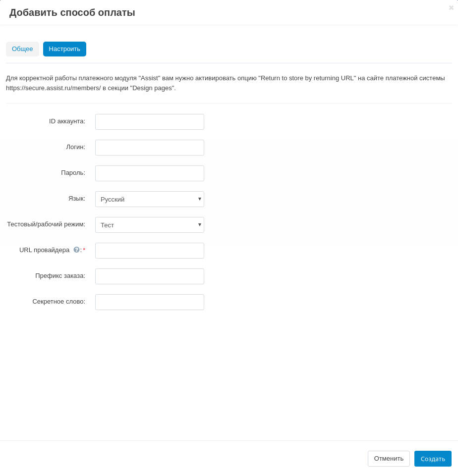Viewport: 458px width, 476px height.
Task: Close the add payment method dialog
Action: coord(451,8)
